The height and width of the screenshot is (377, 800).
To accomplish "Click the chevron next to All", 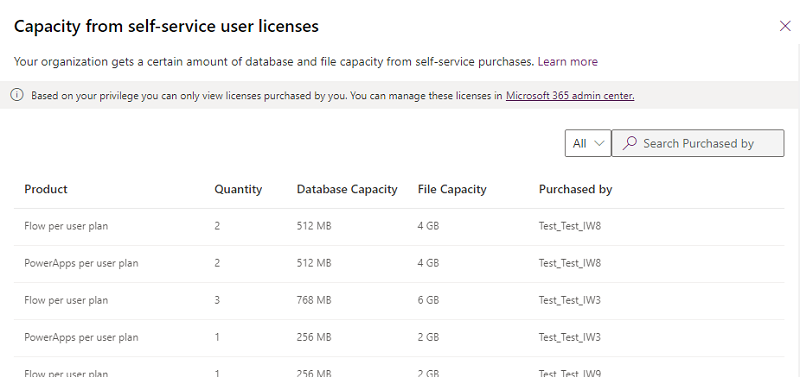I will click(599, 143).
